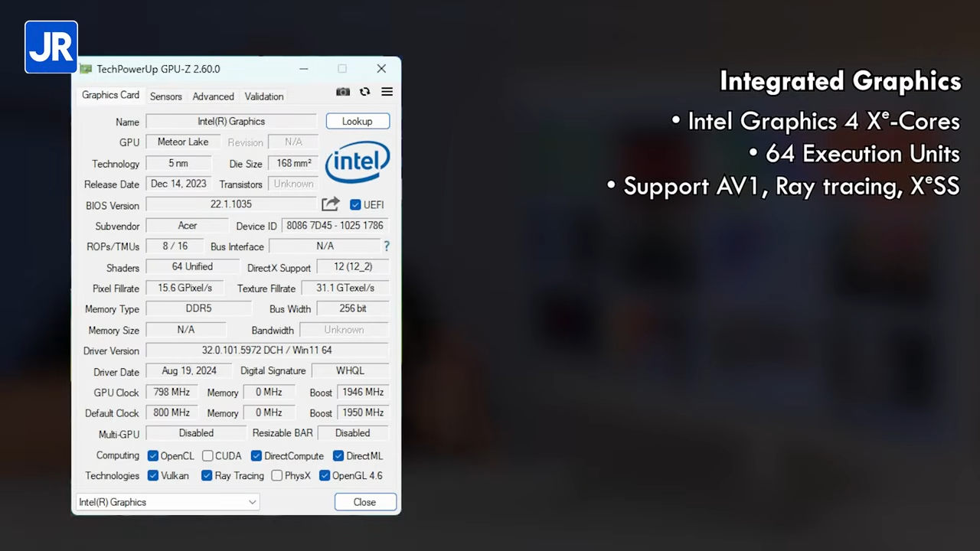Take a screenshot with the camera icon
980x551 pixels.
click(343, 92)
